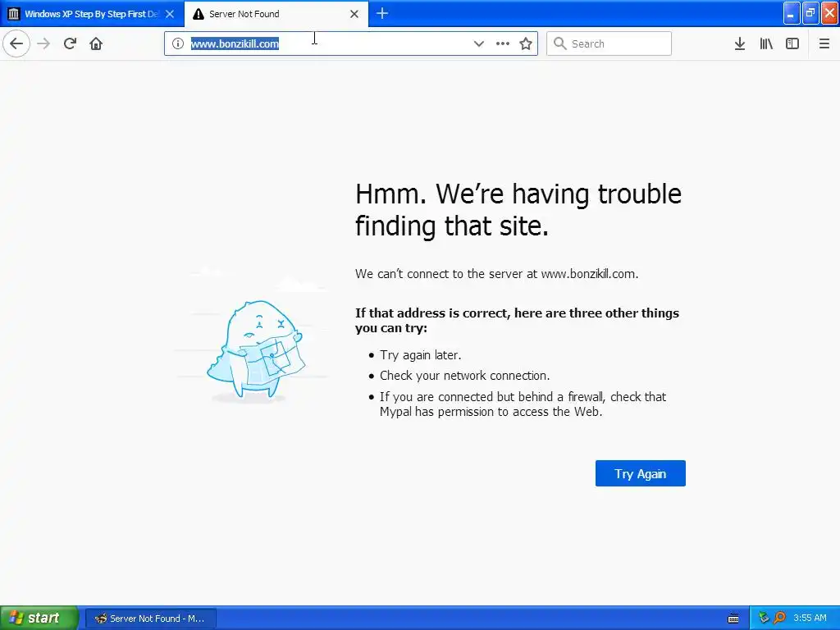The height and width of the screenshot is (630, 840).
Task: Open the Windows start menu
Action: coord(39,618)
